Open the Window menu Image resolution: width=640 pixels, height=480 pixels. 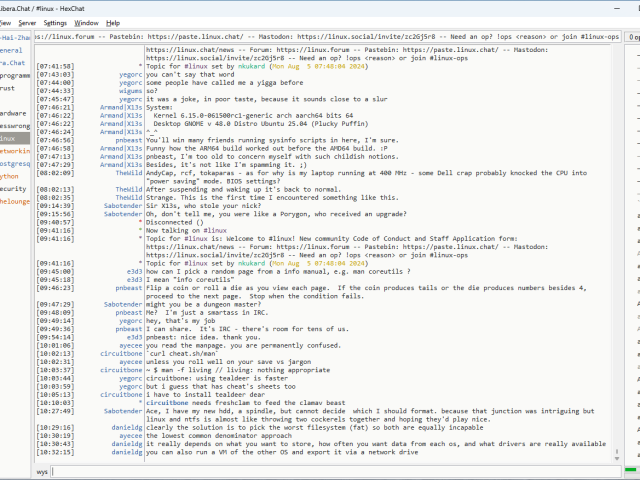tap(87, 22)
